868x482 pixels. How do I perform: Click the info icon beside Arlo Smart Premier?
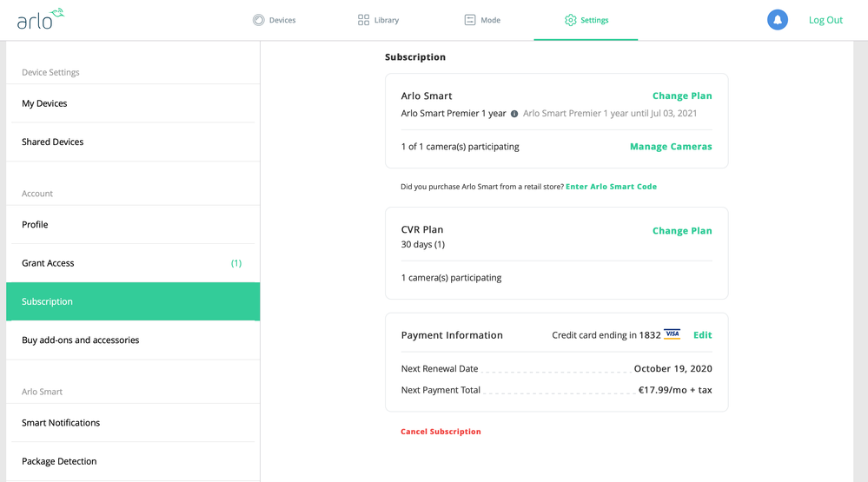[x=514, y=114]
